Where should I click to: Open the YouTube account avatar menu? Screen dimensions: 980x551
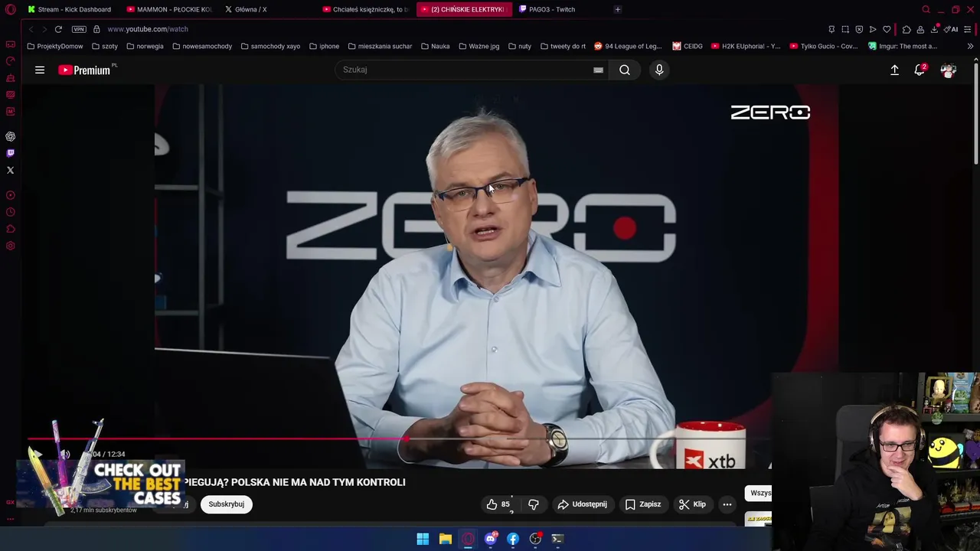(x=948, y=70)
